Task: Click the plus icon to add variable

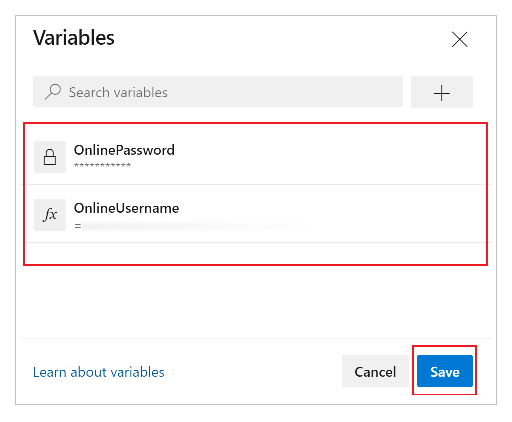Action: coord(441,92)
